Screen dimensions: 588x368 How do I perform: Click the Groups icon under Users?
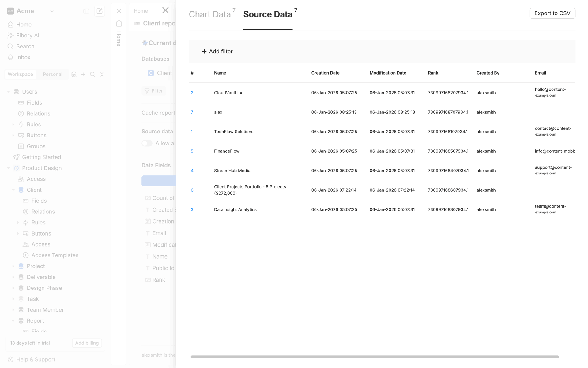coord(21,146)
